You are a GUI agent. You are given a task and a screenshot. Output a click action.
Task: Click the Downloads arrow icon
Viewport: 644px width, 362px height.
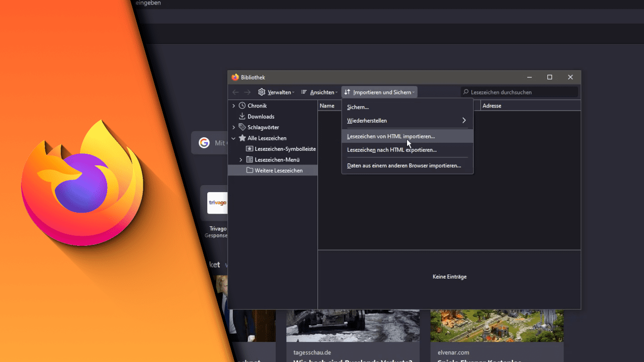243,117
